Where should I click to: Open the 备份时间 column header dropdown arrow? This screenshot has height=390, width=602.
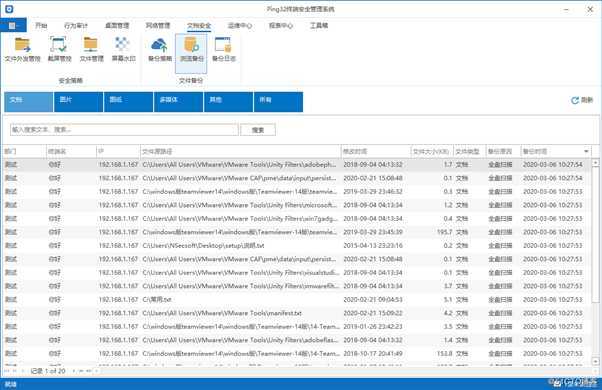(586, 151)
